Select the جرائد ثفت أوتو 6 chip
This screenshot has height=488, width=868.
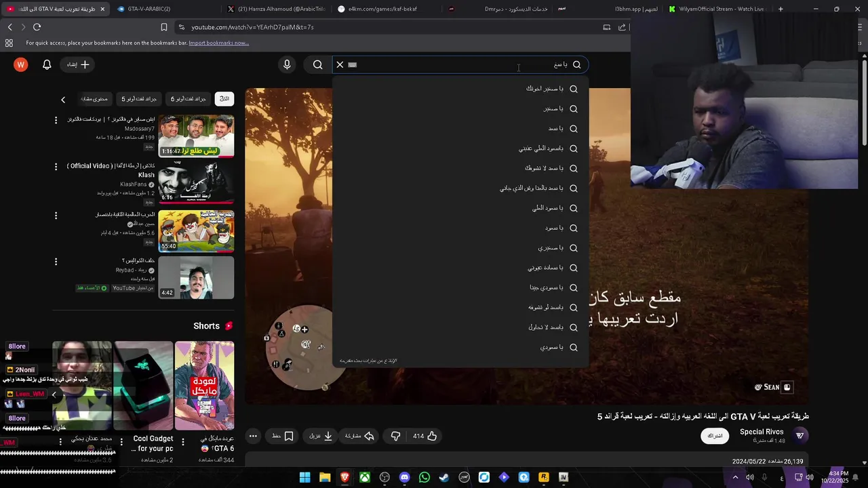tap(189, 99)
